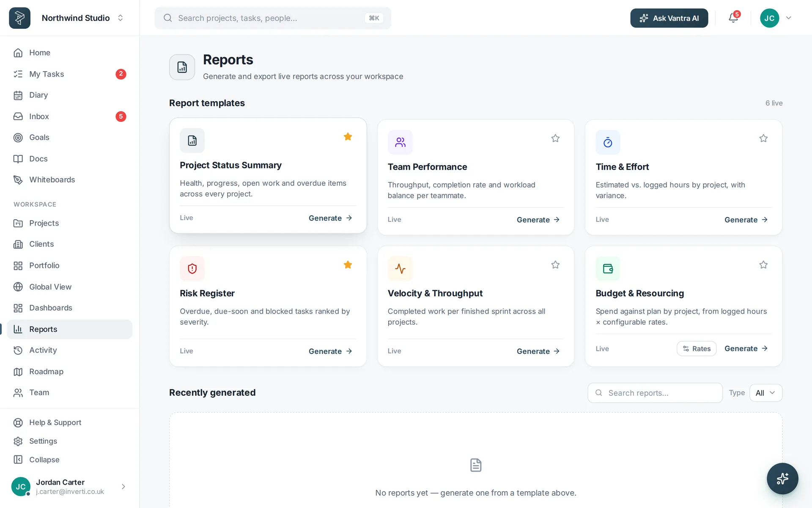
Task: Open Whiteboards in the sidebar
Action: click(70, 180)
